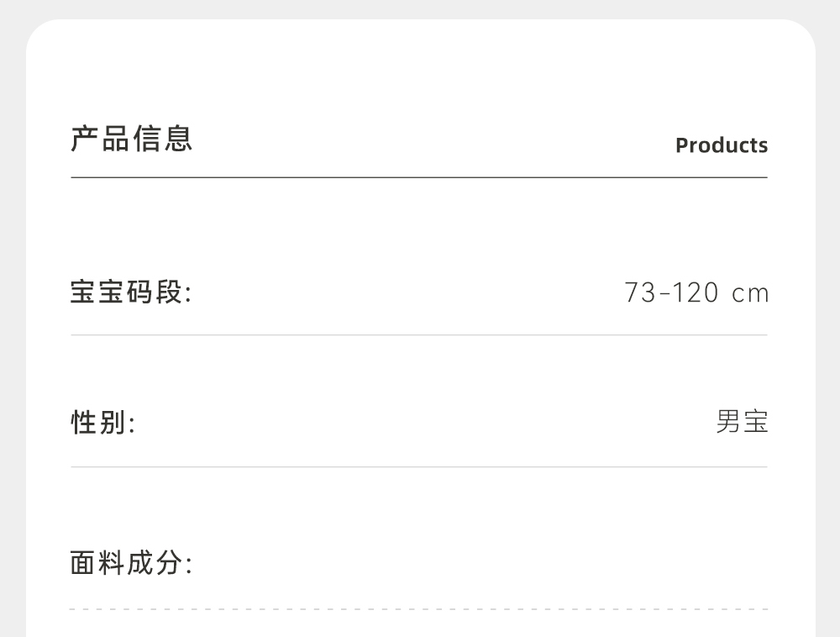
Task: Click the number 73 in the size range
Action: tap(638, 293)
